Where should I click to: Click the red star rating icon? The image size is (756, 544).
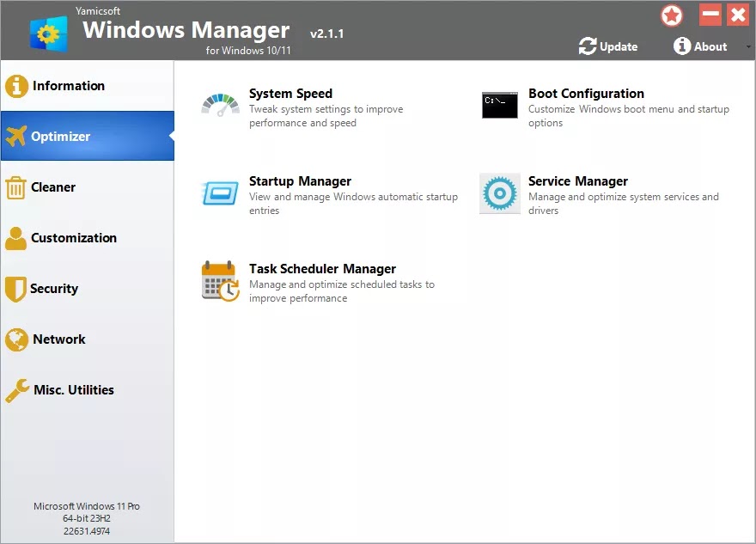click(x=672, y=15)
